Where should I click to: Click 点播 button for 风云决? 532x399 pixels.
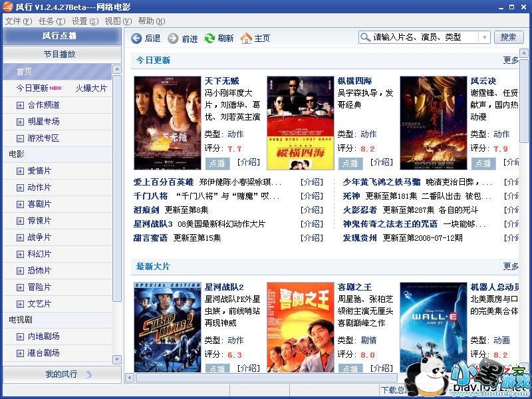[x=483, y=164]
